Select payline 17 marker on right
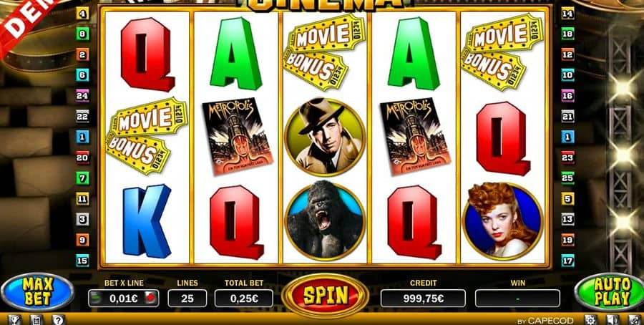 click(567, 260)
